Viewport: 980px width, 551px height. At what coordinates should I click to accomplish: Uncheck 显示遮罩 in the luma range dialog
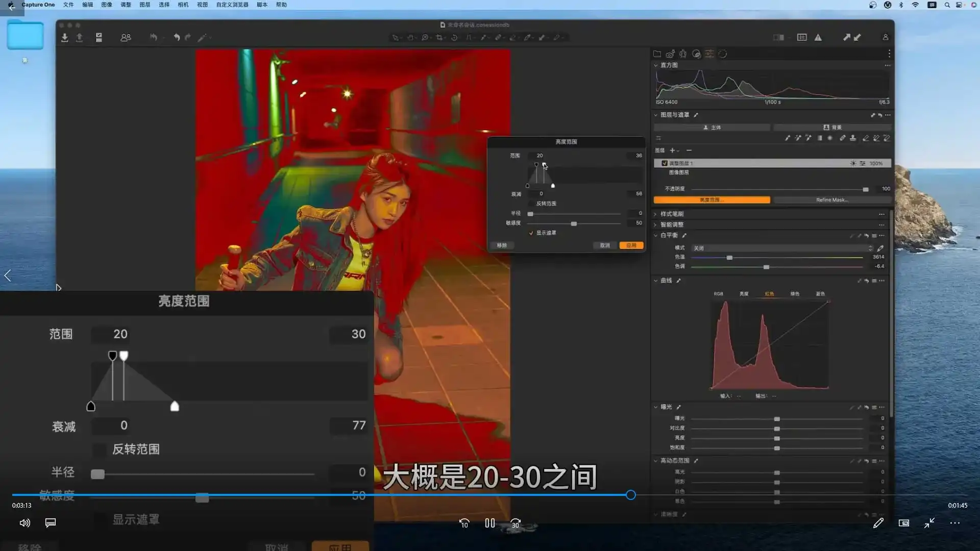[x=531, y=233]
